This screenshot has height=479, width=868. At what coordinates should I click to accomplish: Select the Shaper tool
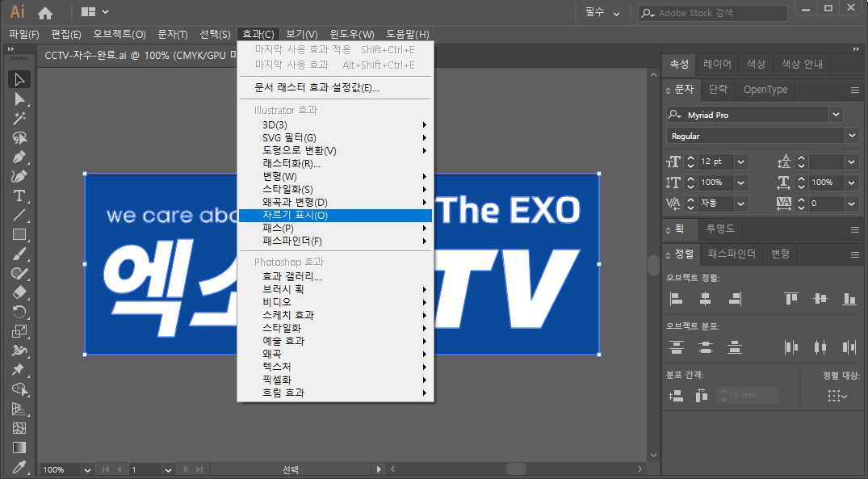[19, 273]
